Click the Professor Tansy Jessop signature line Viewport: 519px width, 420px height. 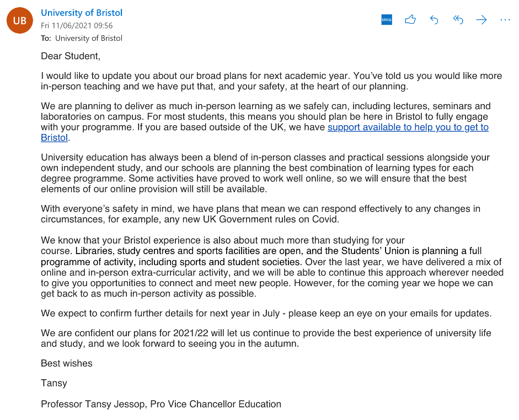(x=160, y=404)
